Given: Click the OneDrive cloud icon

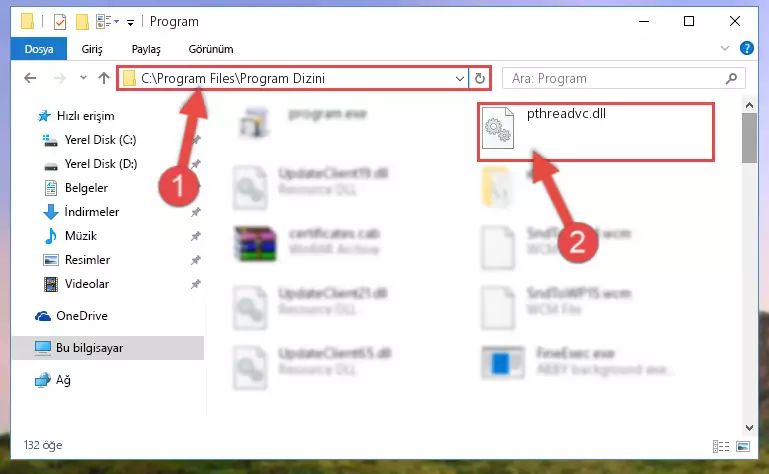Looking at the screenshot, I should click(43, 316).
